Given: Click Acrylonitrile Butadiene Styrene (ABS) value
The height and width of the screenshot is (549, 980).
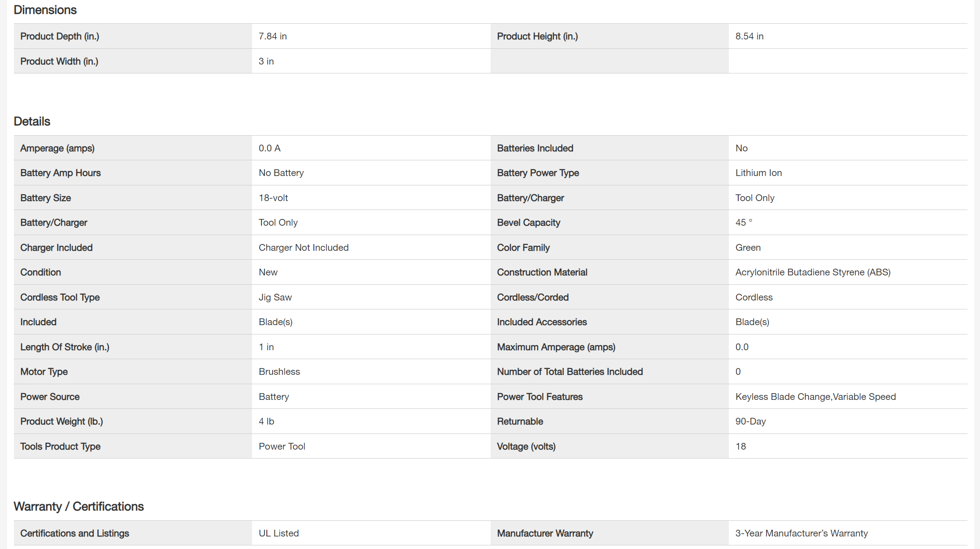Looking at the screenshot, I should tap(813, 272).
